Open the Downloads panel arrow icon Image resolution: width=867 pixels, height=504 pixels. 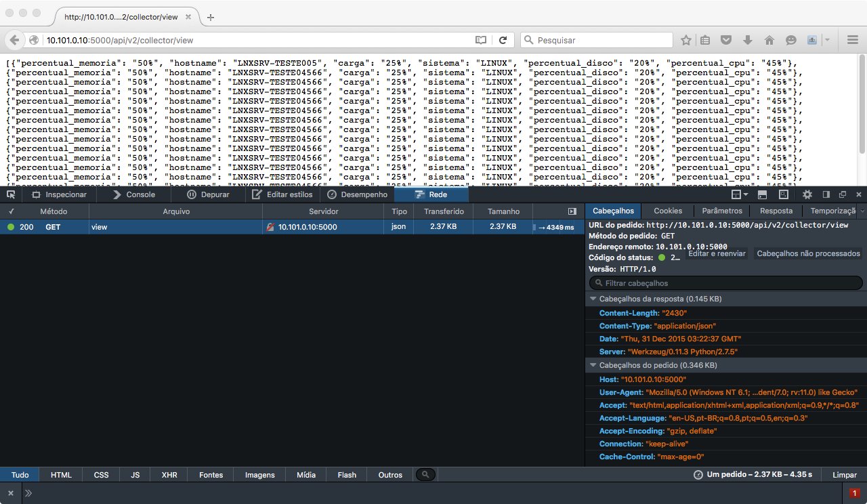point(748,40)
